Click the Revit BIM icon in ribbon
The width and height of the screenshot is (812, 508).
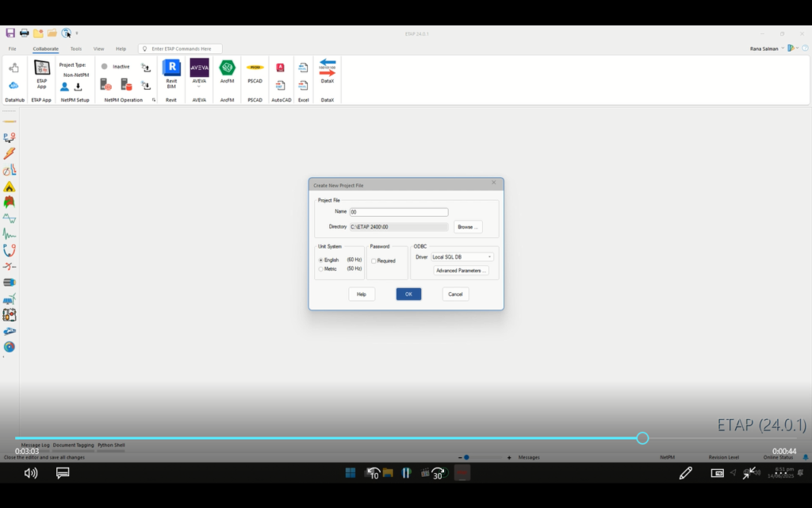tap(171, 69)
